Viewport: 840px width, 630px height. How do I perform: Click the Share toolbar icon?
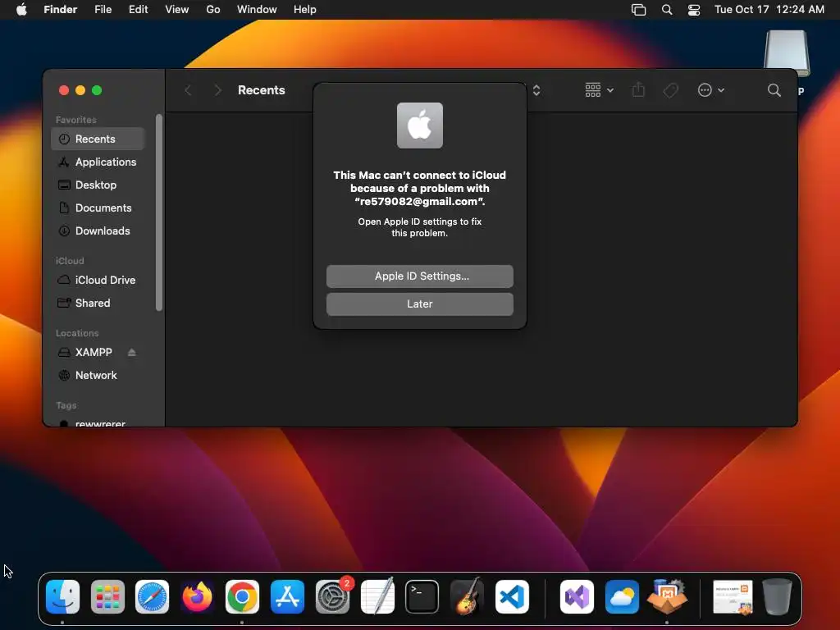[x=638, y=89]
